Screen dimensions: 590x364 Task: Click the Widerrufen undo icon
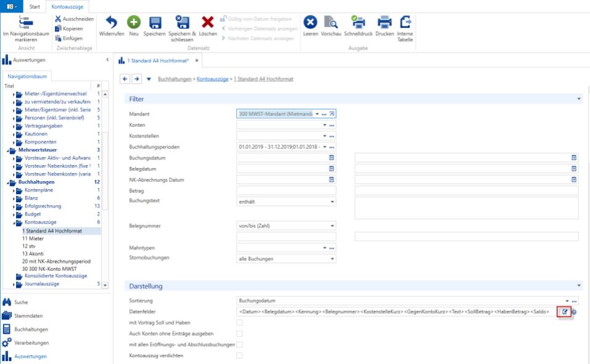coord(112,23)
